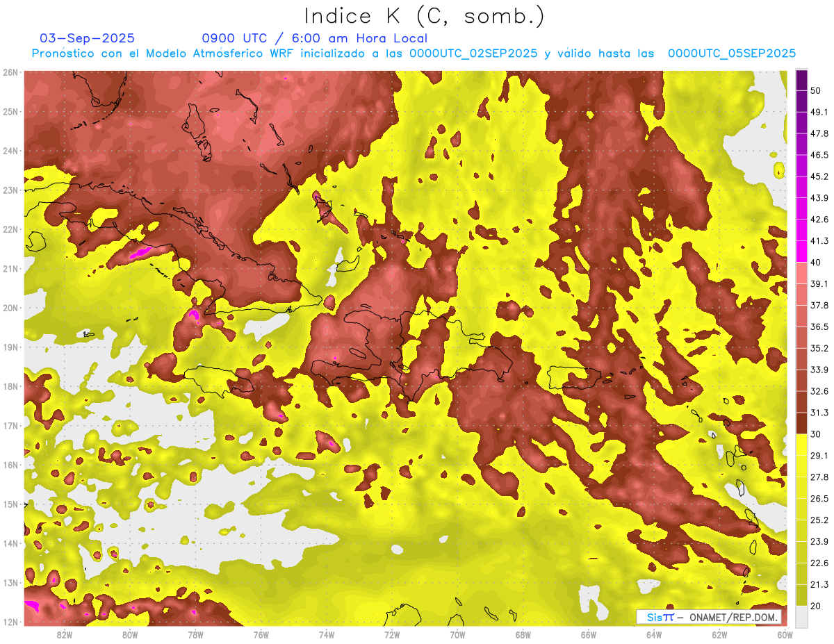Click the colorbar value '27.8'
The image size is (834, 644).
click(819, 477)
